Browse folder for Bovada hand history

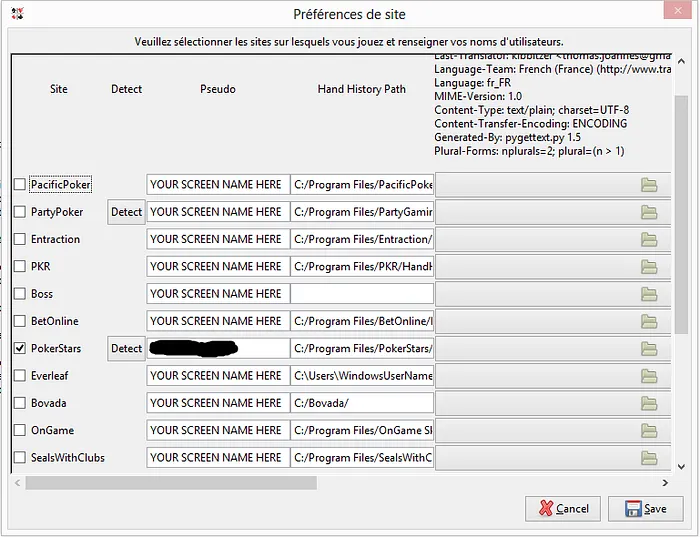[553, 403]
